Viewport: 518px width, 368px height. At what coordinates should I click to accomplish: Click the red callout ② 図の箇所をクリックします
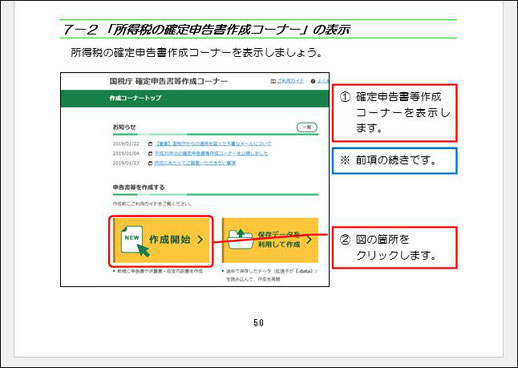(394, 248)
